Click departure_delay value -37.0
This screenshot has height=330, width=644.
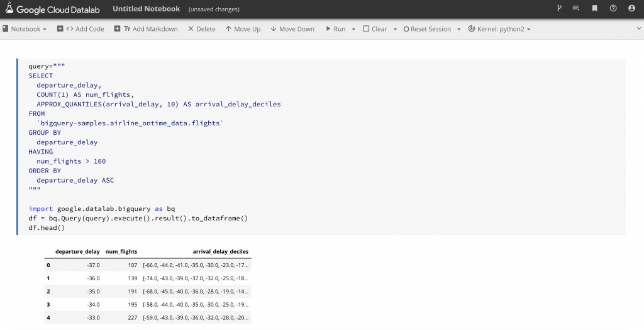[93, 265]
